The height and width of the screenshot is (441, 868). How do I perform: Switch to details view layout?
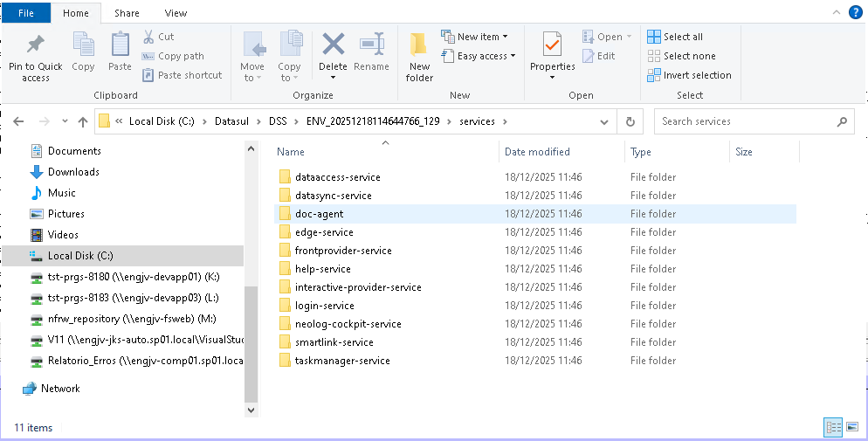click(x=832, y=427)
